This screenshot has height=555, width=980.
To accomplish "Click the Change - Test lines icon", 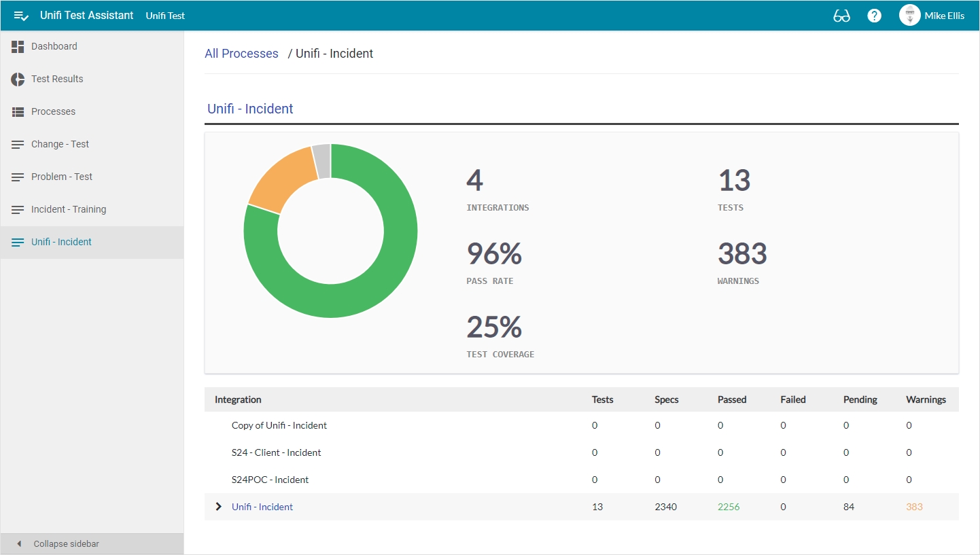I will 18,144.
